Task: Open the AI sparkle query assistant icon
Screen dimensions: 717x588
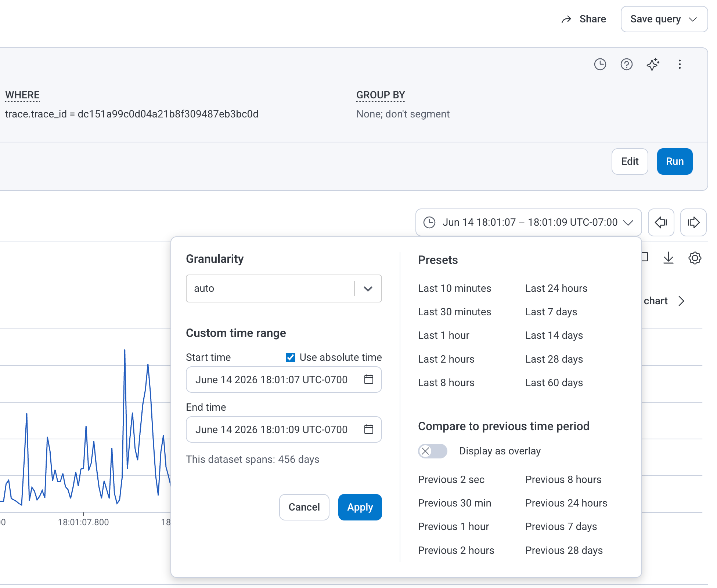Action: (x=653, y=64)
